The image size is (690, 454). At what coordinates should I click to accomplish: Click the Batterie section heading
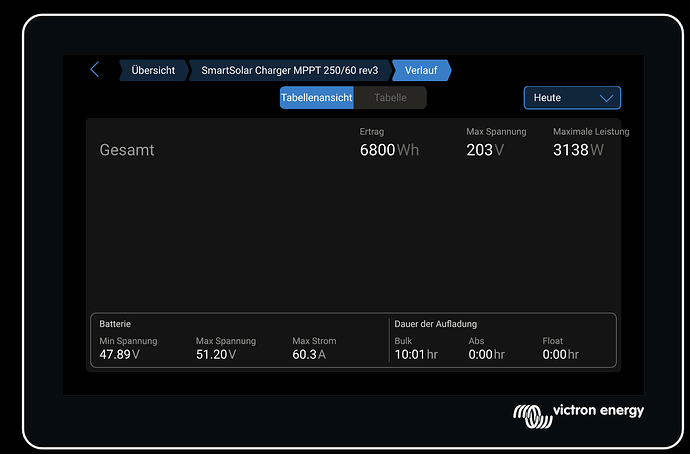[x=115, y=324]
